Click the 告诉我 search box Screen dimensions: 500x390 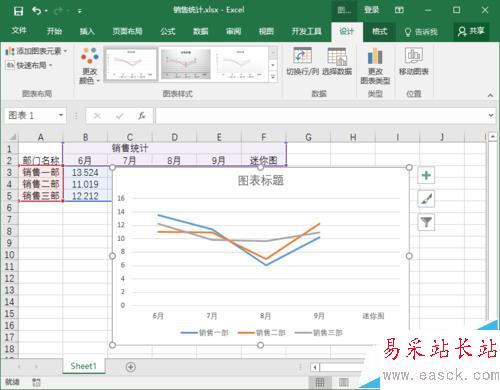click(x=421, y=32)
